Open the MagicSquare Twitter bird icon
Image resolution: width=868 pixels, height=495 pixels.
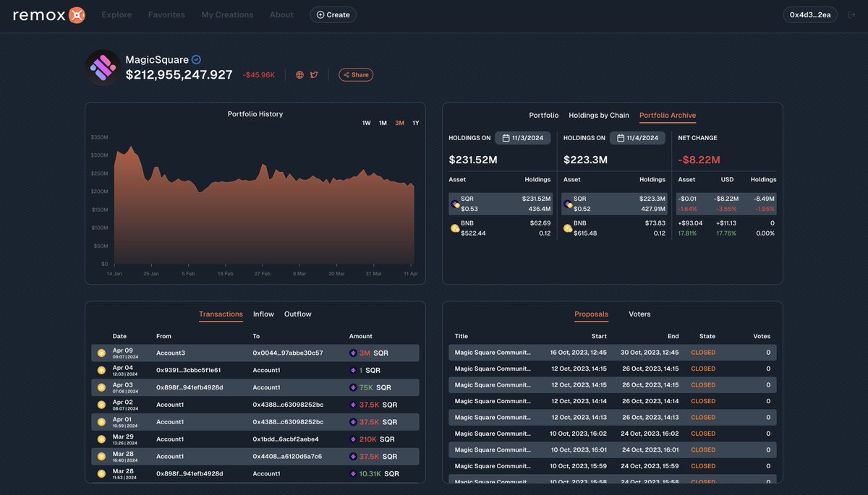314,74
